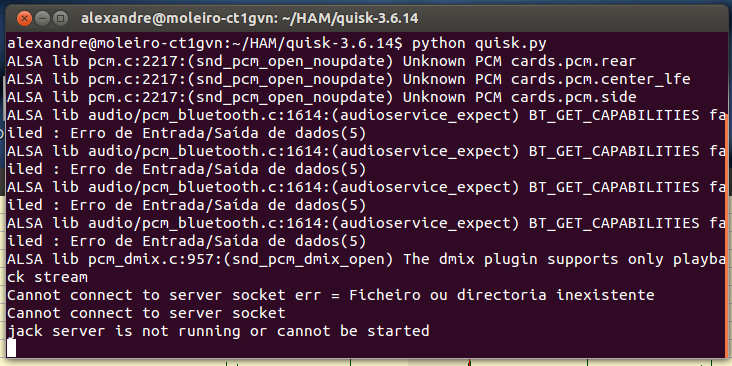This screenshot has width=732, height=366.
Task: Click the word python in the command
Action: coord(438,44)
